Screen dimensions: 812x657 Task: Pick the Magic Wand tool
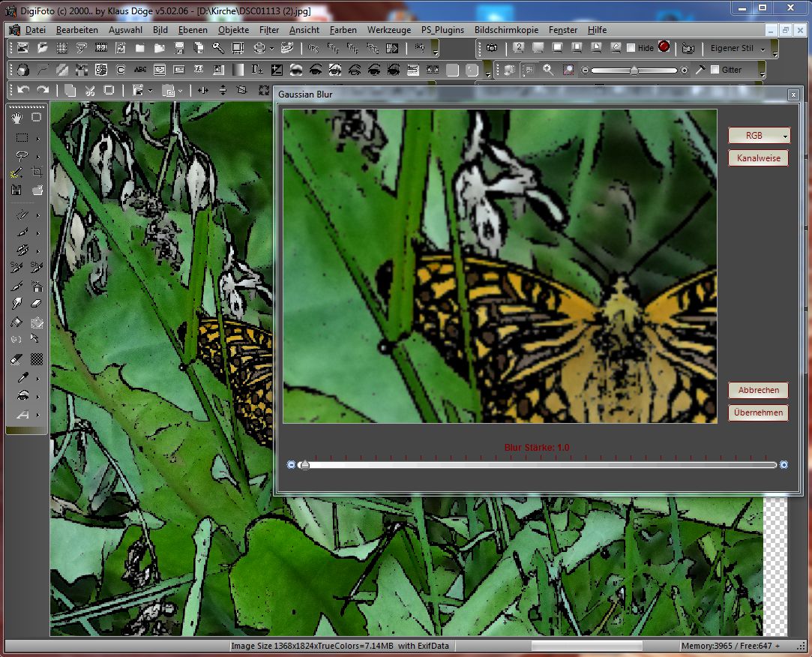[x=16, y=172]
